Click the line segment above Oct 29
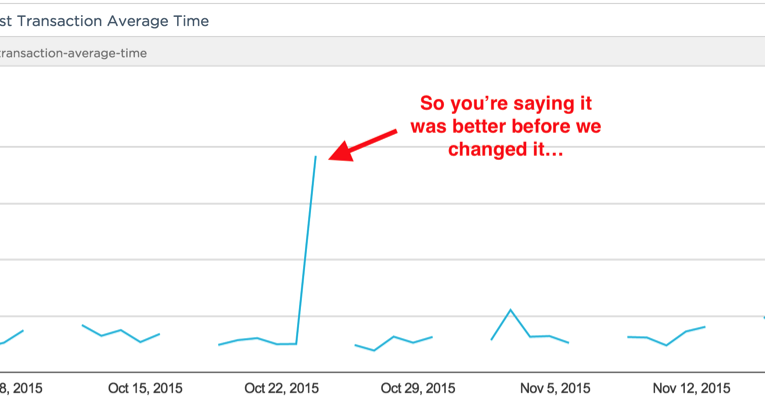This screenshot has height=407, width=765. click(x=394, y=338)
